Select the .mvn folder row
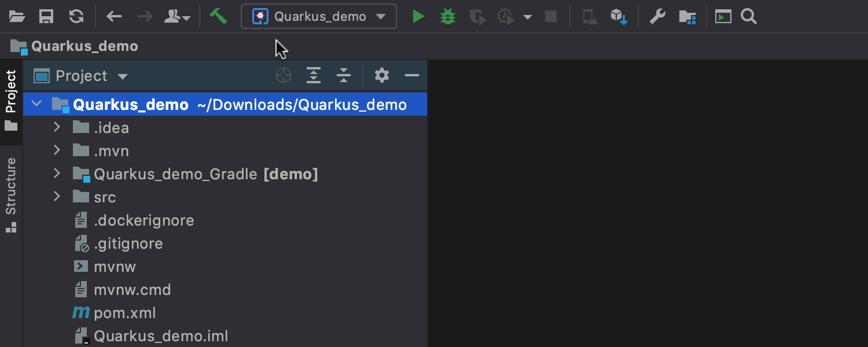The height and width of the screenshot is (347, 868). click(225, 151)
